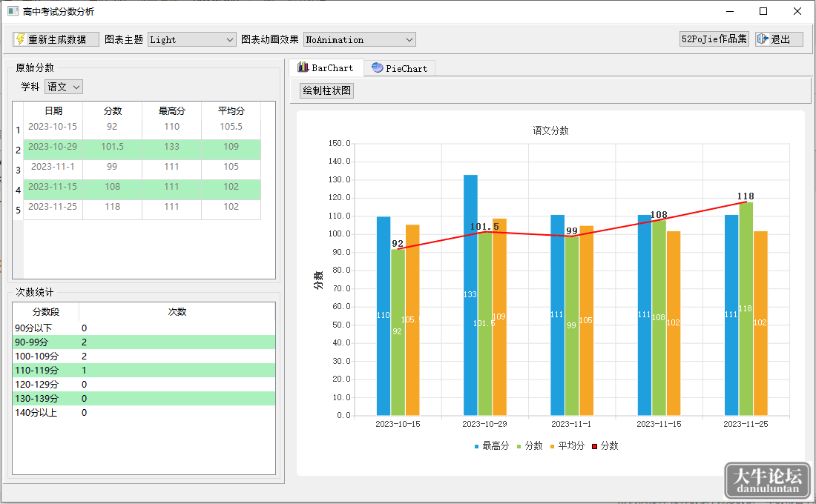
Task: Select row header number 4
Action: coord(19,190)
